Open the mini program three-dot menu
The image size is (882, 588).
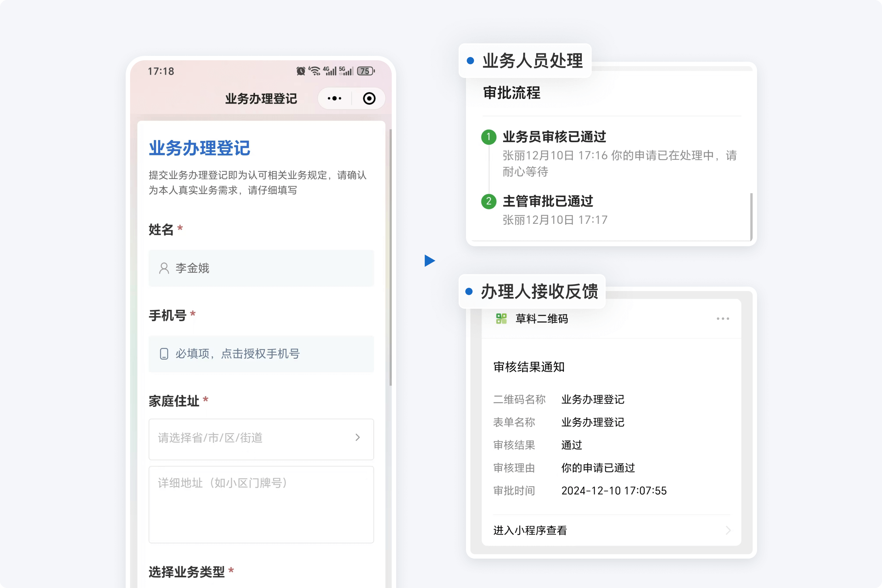coord(334,98)
